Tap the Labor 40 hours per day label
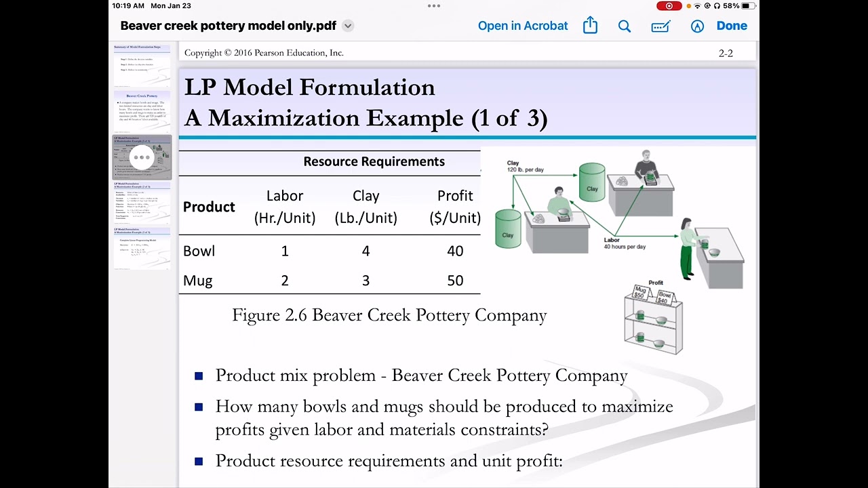This screenshot has width=868, height=488. point(625,243)
